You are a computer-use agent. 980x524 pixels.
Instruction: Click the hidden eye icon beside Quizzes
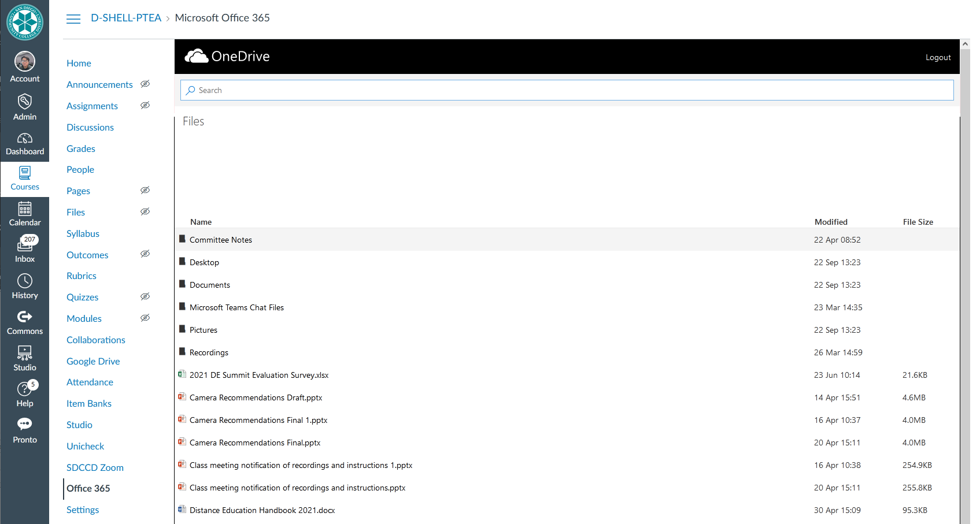click(145, 297)
